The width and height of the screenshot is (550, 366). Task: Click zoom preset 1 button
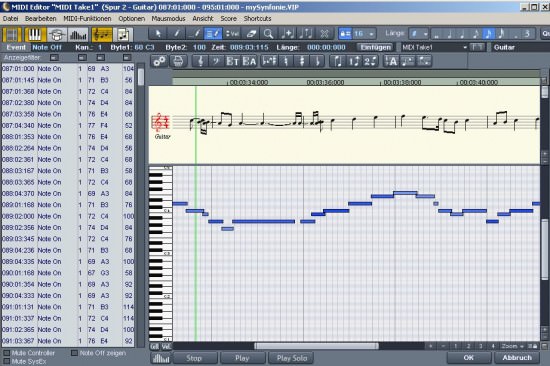(456, 346)
